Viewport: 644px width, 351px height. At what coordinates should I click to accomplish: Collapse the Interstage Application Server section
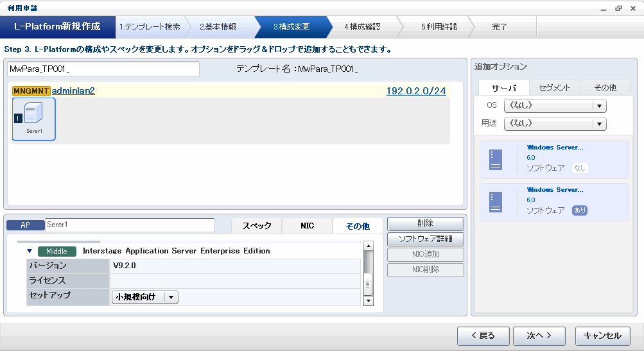[30, 251]
